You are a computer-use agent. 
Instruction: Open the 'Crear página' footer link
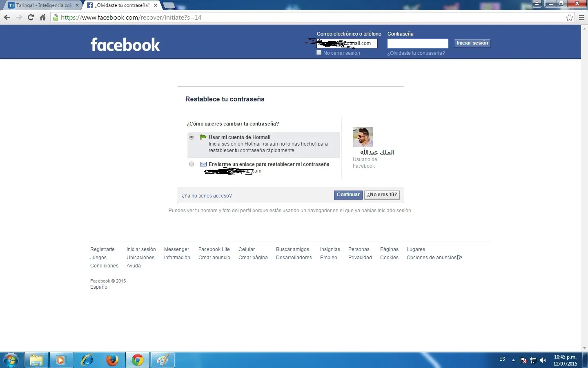pyautogui.click(x=253, y=258)
